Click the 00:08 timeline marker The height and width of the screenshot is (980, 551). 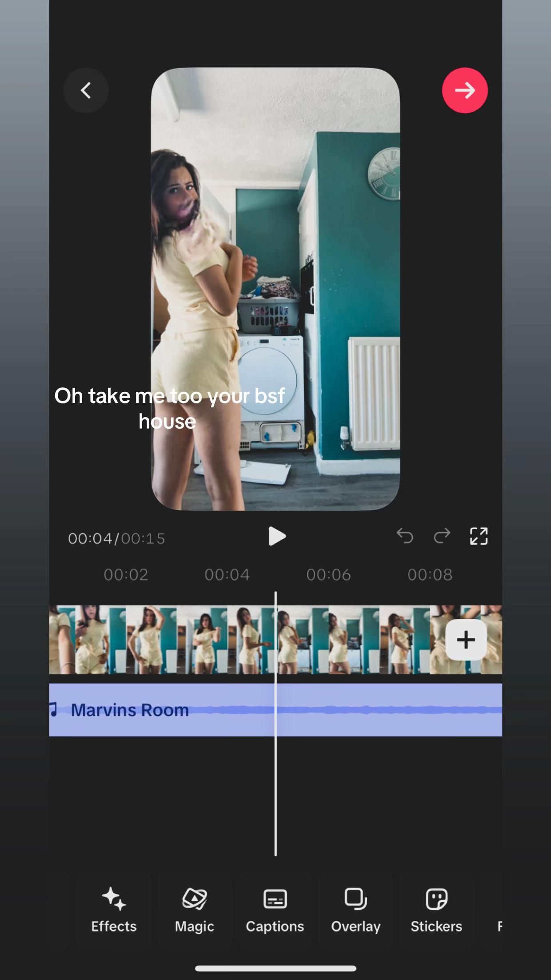(430, 575)
